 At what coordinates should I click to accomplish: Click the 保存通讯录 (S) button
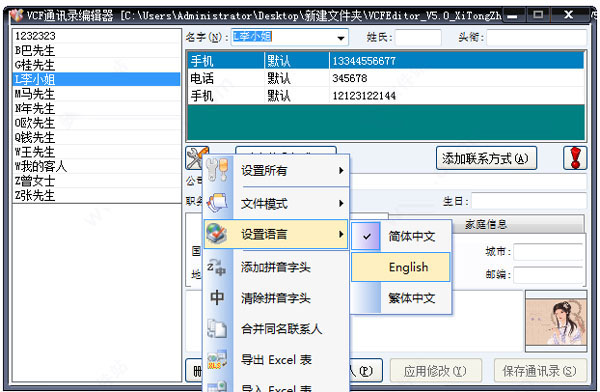coord(540,371)
